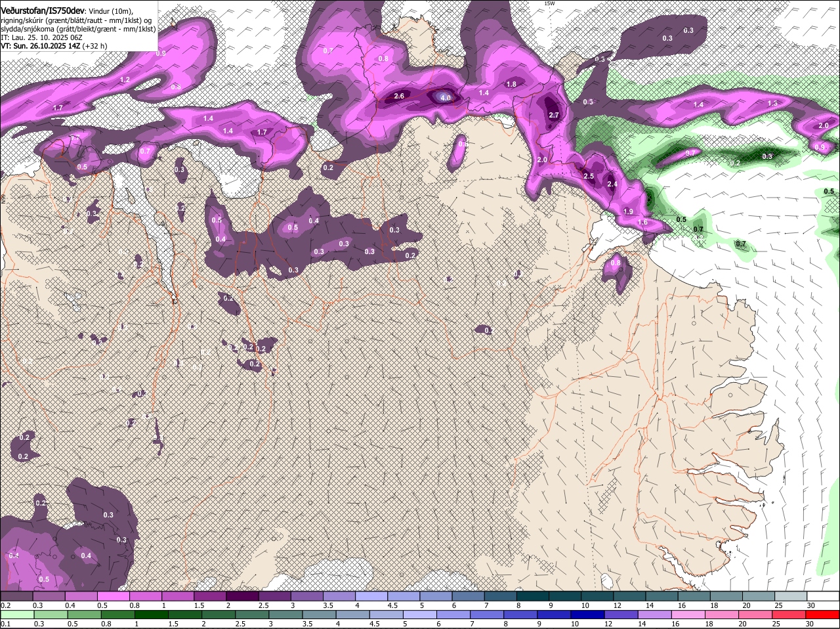
Task: Select top legend swatch between 16 and 18
Action: pyautogui.click(x=694, y=596)
